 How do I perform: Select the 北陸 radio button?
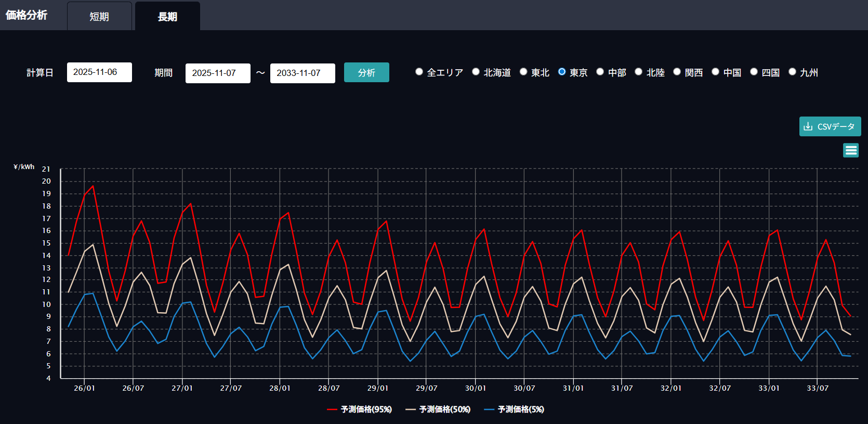pyautogui.click(x=638, y=72)
